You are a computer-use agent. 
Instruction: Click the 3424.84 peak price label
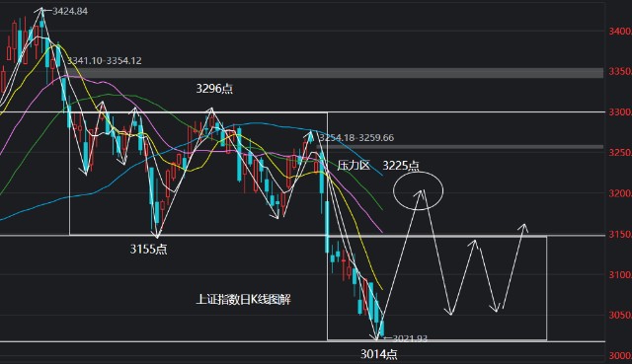tap(70, 11)
